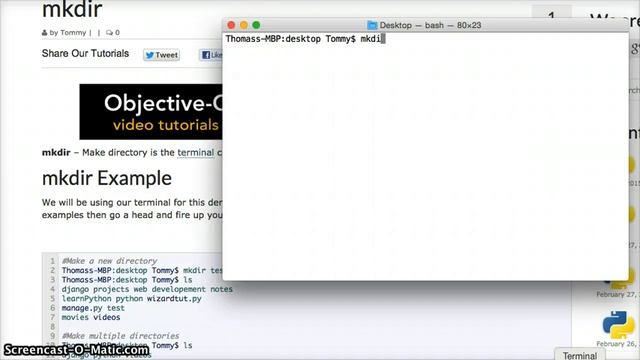640x360 pixels.
Task: Click the Facebook Like button
Action: tap(211, 55)
